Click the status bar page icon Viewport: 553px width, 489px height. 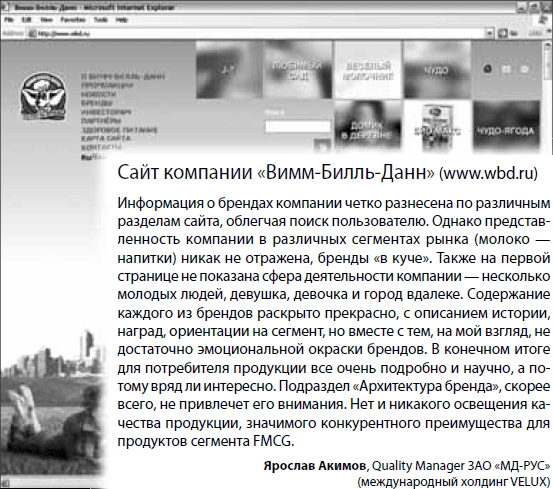[x=6, y=483]
